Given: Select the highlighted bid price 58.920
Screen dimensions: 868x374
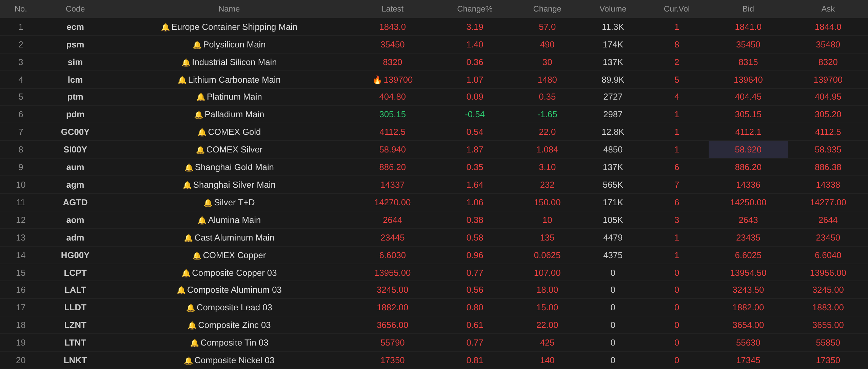Looking at the screenshot, I should point(748,149).
